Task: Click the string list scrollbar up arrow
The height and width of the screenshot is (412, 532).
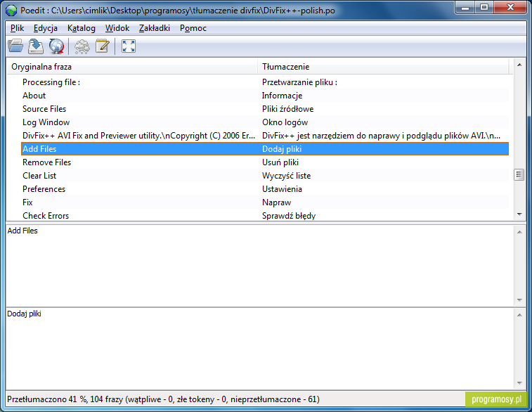Action: [519, 65]
